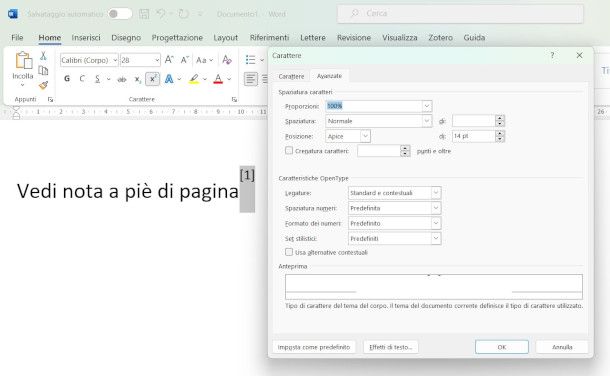Open the Formato dei numeri dropdown
610x376 pixels.
[x=436, y=223]
